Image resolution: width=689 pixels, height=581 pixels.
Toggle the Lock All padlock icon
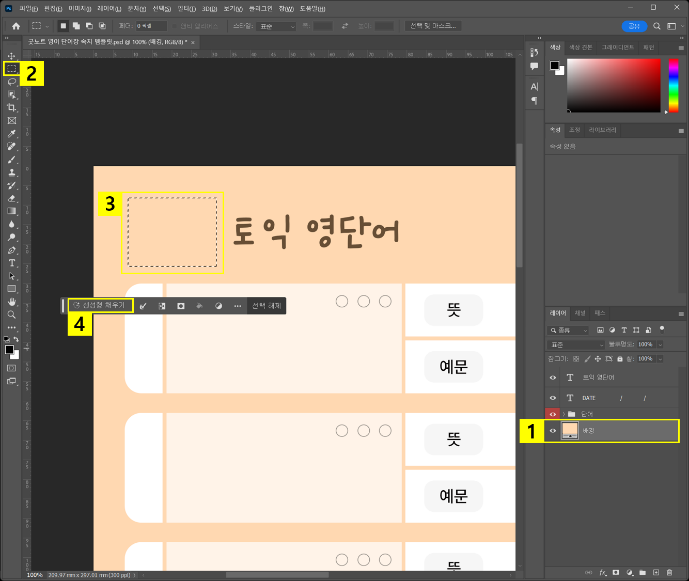click(620, 359)
